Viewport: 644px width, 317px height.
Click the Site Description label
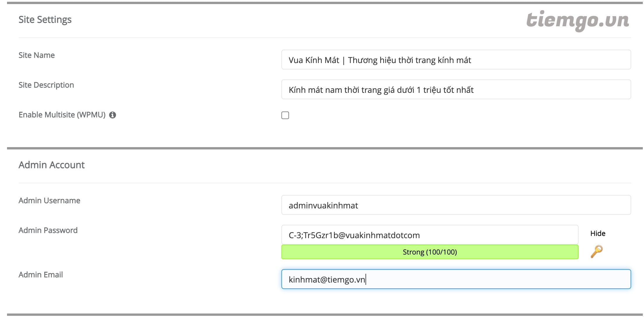pyautogui.click(x=46, y=85)
